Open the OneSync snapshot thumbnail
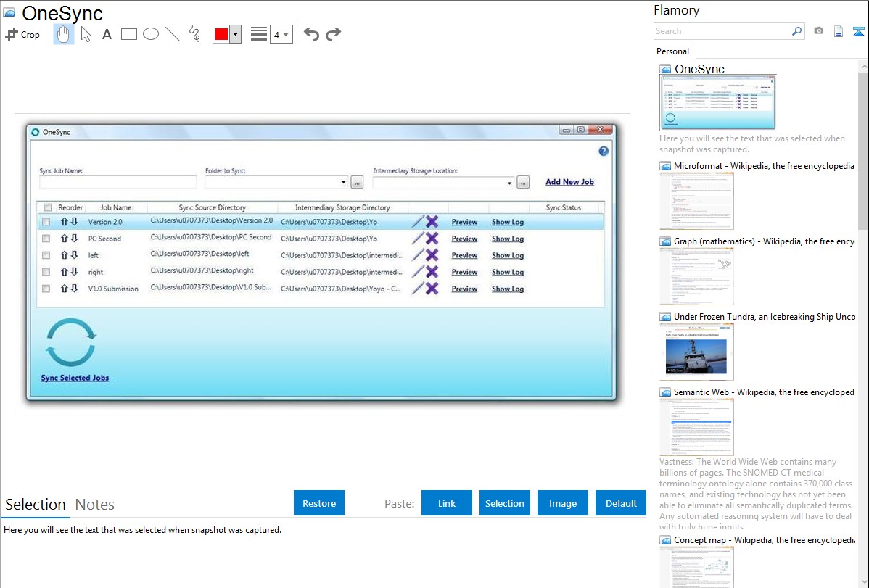This screenshot has width=869, height=588. click(x=717, y=102)
